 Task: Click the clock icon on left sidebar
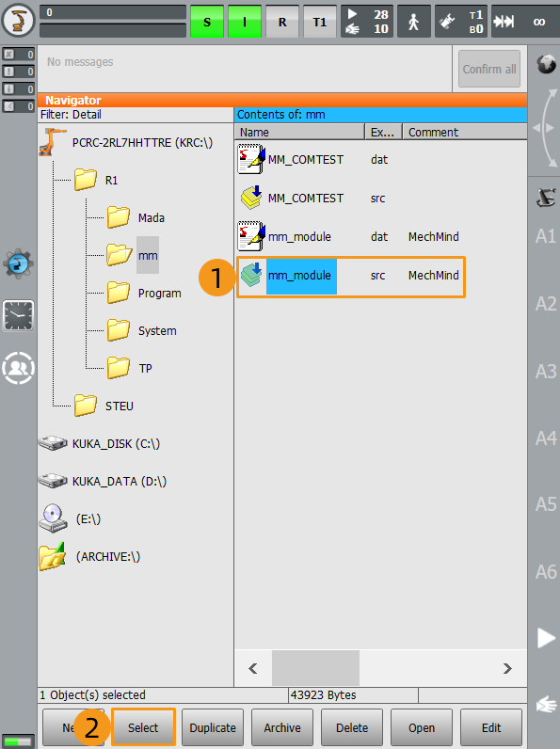(18, 316)
